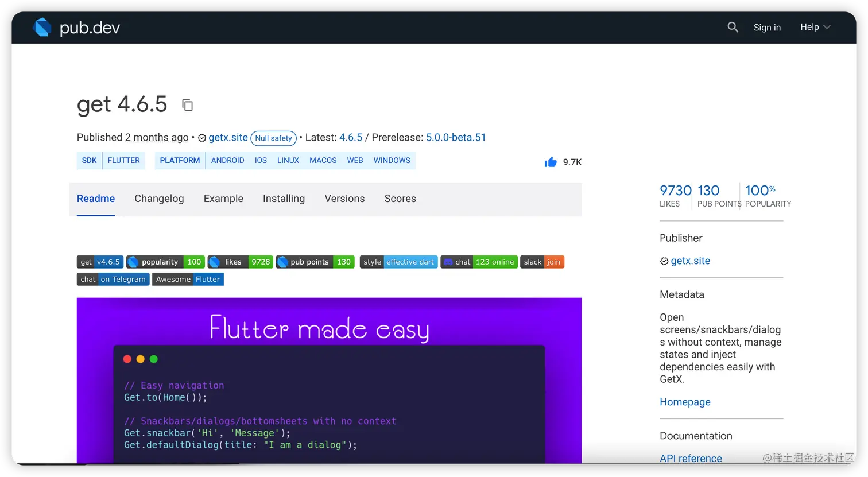Click the Flutter made easy banner image
The width and height of the screenshot is (868, 477).
[x=329, y=380]
